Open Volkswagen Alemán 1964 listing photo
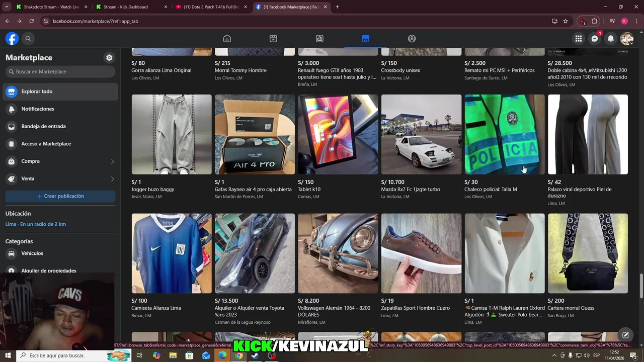The width and height of the screenshot is (644, 362). point(338,253)
